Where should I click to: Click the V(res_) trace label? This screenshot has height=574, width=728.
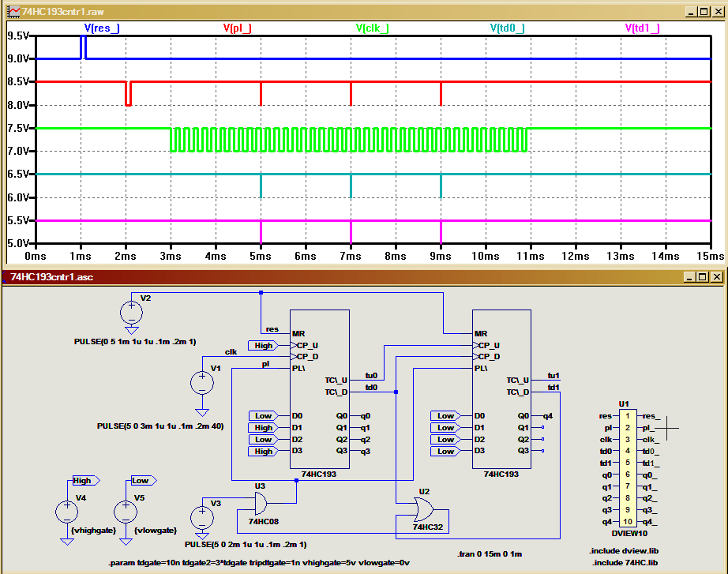(102, 28)
